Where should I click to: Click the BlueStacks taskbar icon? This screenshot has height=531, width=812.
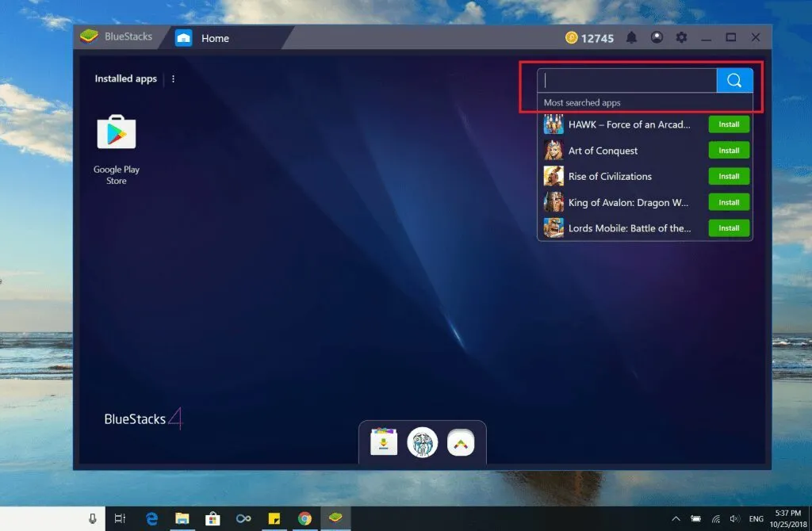pos(335,518)
